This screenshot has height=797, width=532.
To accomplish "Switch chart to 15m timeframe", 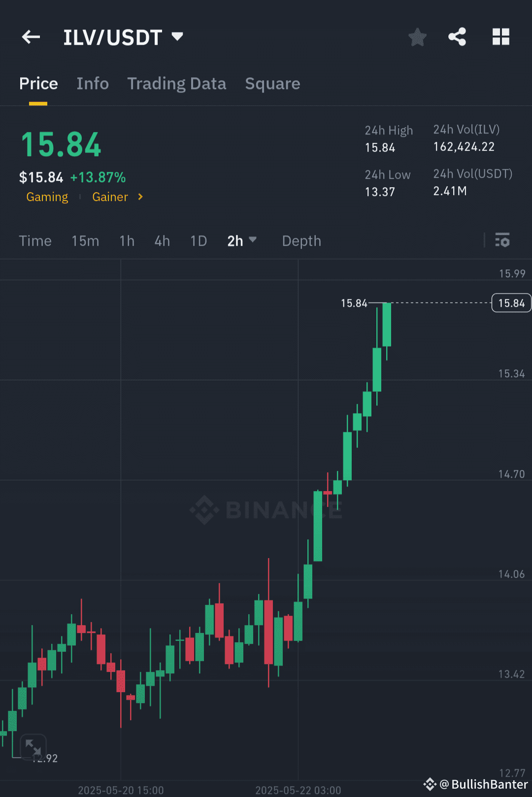I will (85, 241).
